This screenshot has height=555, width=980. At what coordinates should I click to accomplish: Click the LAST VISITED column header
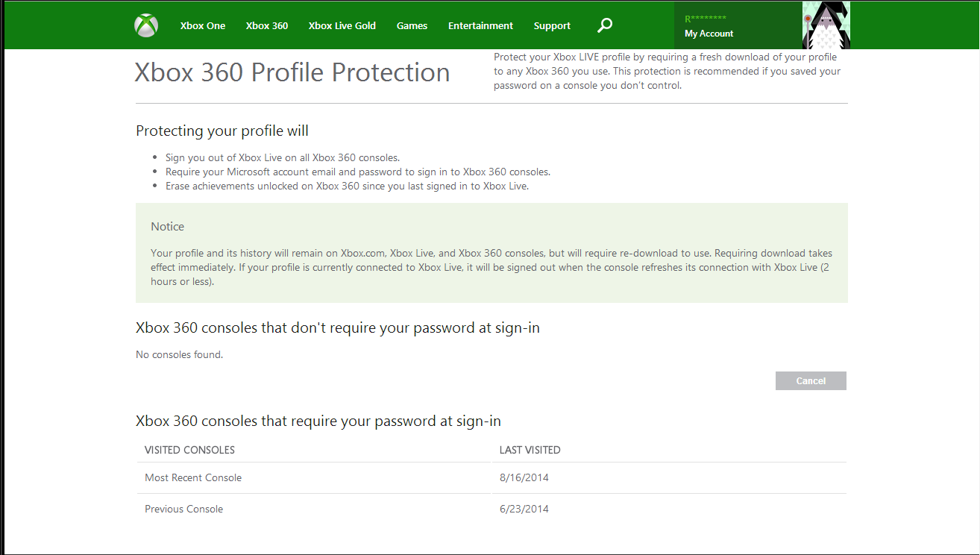coord(530,450)
